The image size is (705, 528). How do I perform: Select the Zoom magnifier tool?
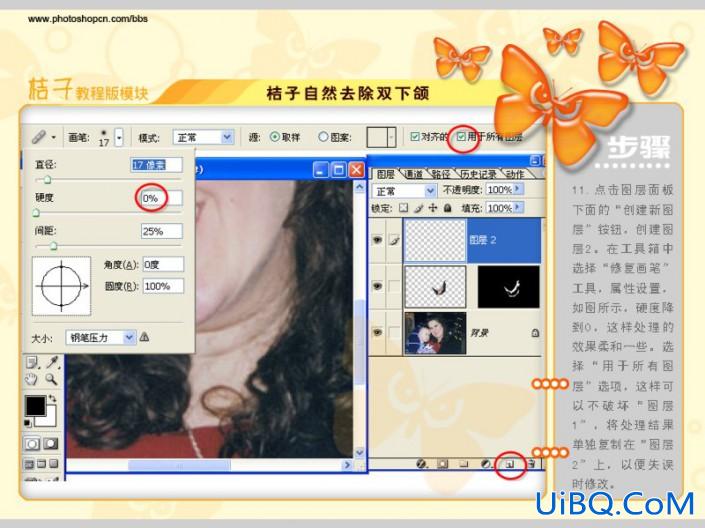(x=51, y=380)
